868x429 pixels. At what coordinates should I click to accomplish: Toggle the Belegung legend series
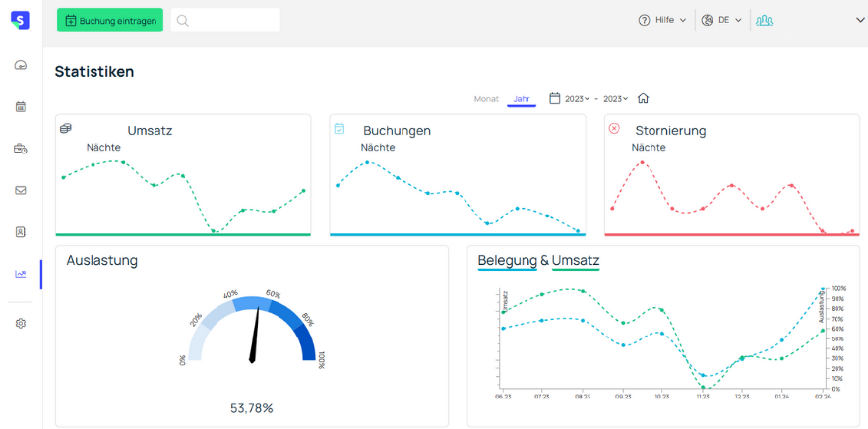508,260
